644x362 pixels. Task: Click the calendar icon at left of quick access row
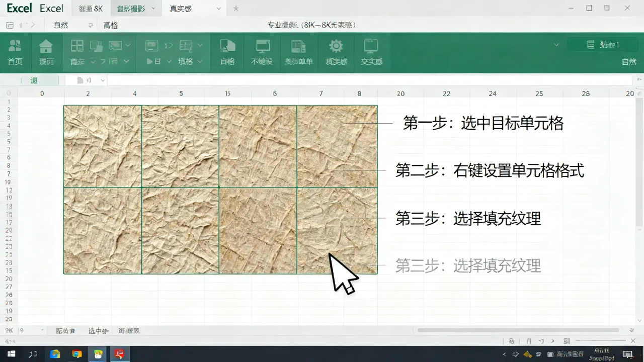(10, 25)
